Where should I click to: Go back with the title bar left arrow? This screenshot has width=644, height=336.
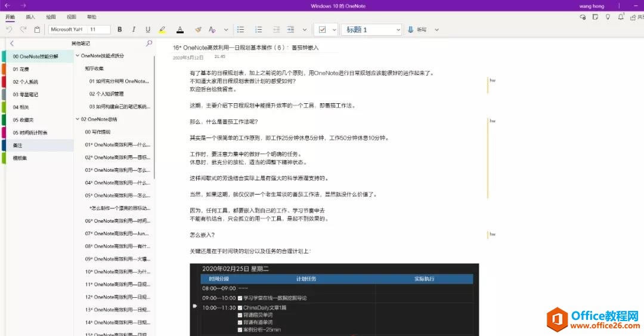pos(7,6)
